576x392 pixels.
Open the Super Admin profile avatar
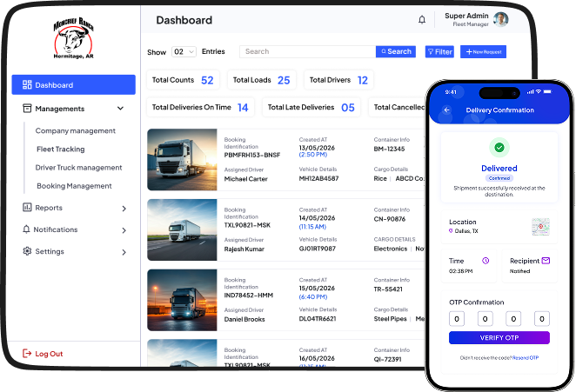[x=500, y=19]
